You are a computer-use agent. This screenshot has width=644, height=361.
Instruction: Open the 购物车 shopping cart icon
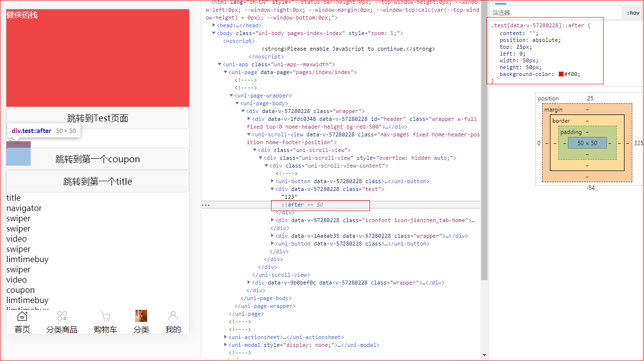105,316
